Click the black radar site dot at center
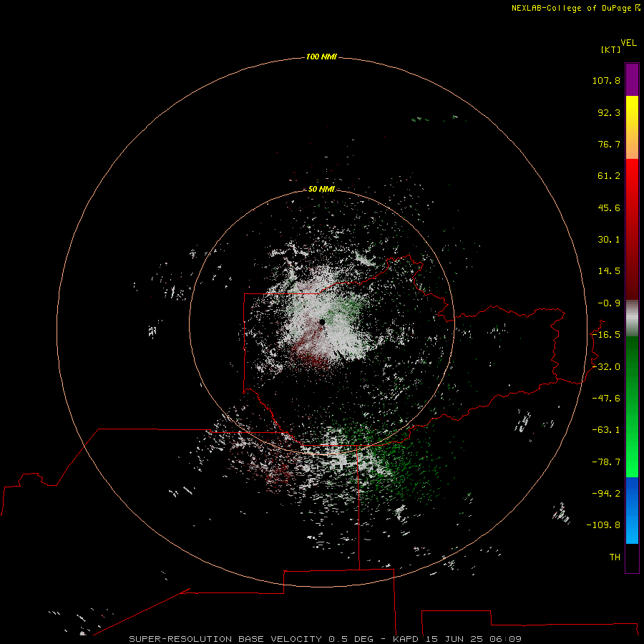644x644 pixels. (x=322, y=322)
